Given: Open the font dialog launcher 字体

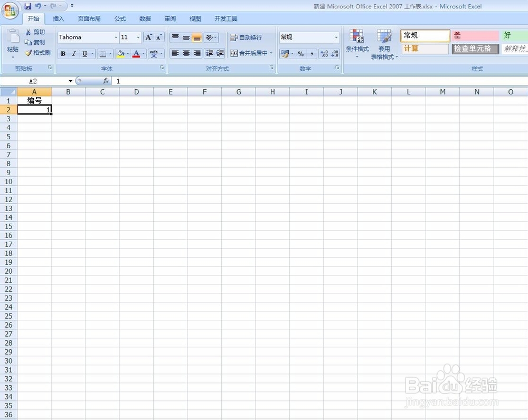Looking at the screenshot, I should tap(162, 68).
